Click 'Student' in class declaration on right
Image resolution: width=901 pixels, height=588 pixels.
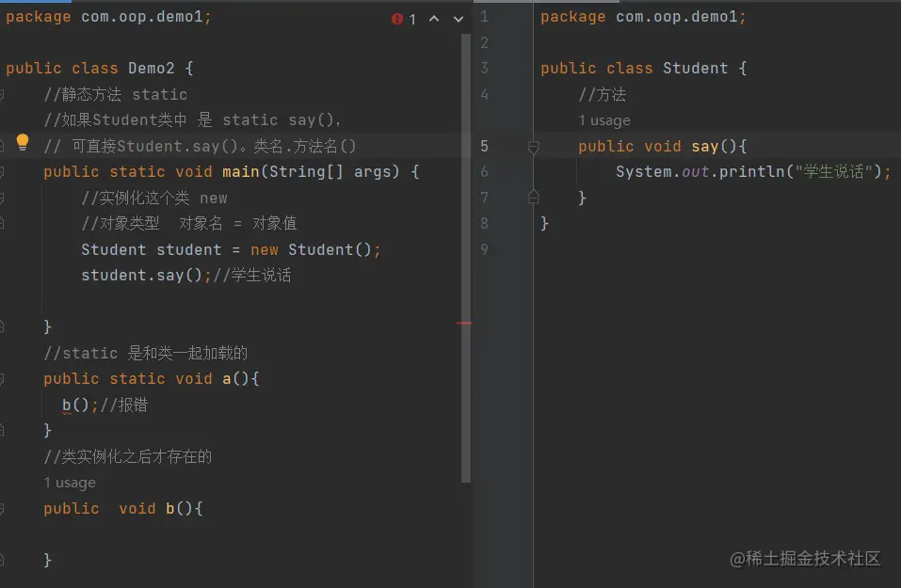click(x=696, y=68)
